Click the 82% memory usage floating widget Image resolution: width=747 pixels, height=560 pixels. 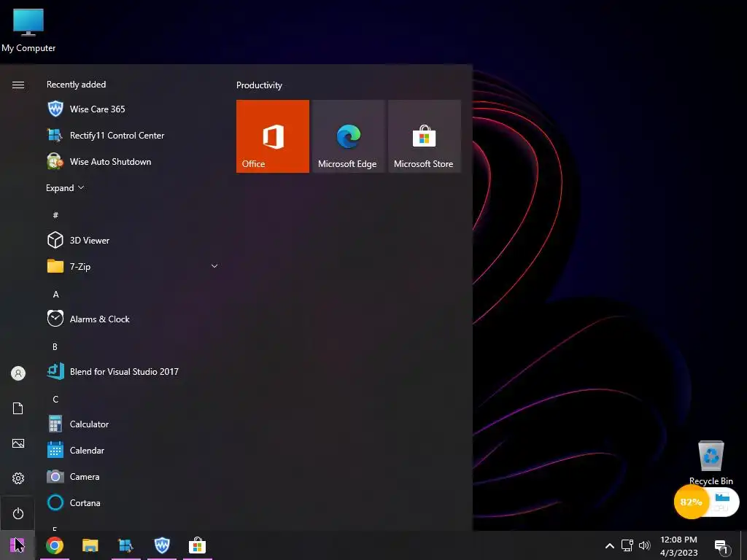691,502
